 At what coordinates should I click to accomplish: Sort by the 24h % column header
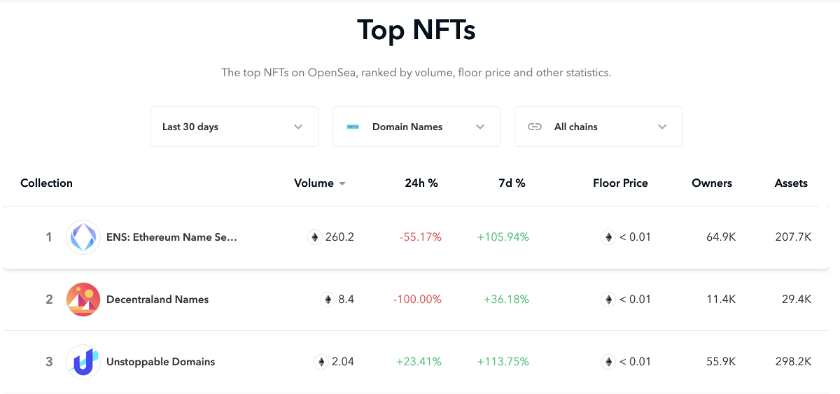click(422, 183)
